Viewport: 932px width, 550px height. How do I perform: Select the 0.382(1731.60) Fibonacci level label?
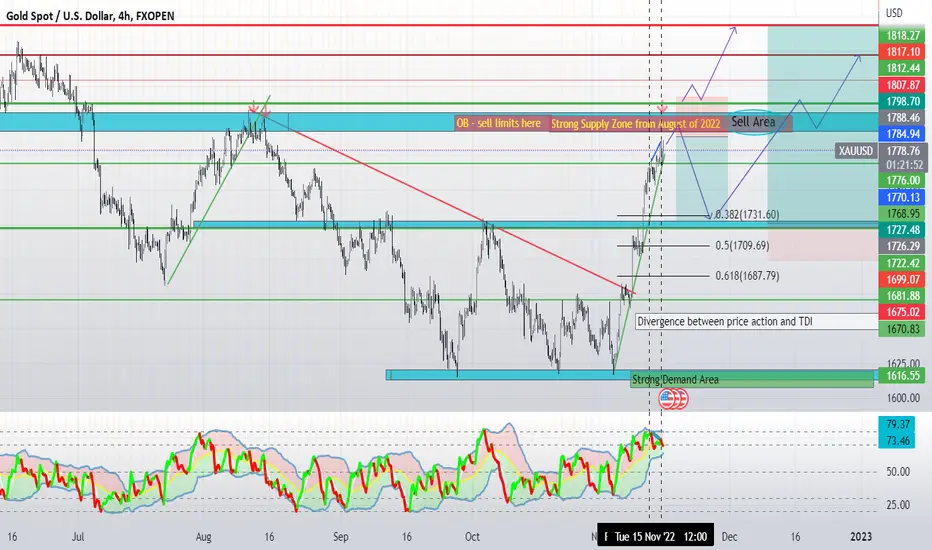(x=747, y=215)
